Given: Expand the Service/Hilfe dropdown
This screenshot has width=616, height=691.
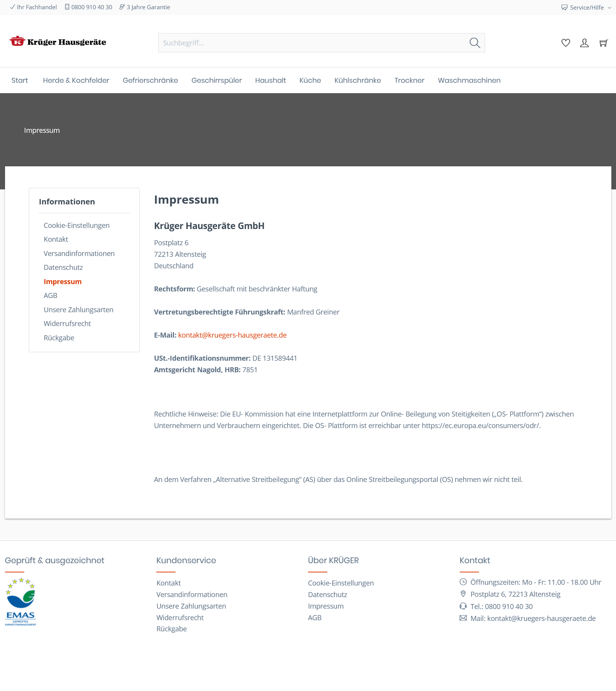Looking at the screenshot, I should coord(586,7).
